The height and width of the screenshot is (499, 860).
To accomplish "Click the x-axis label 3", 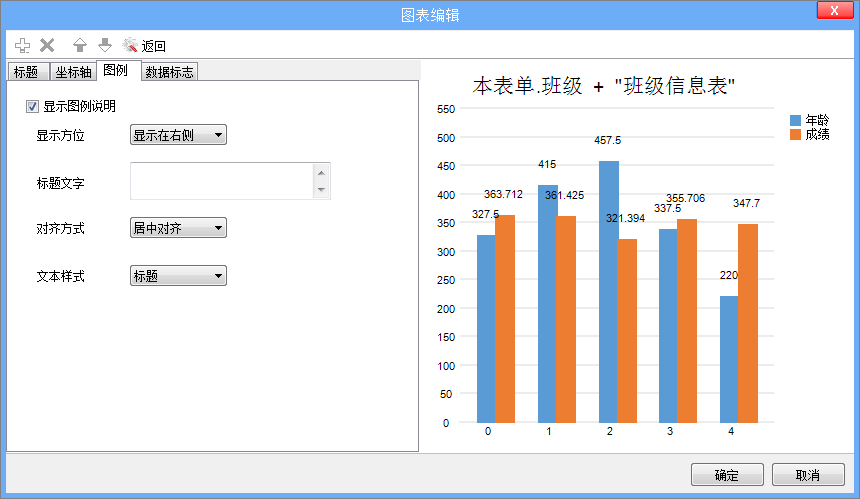I will click(x=670, y=432).
